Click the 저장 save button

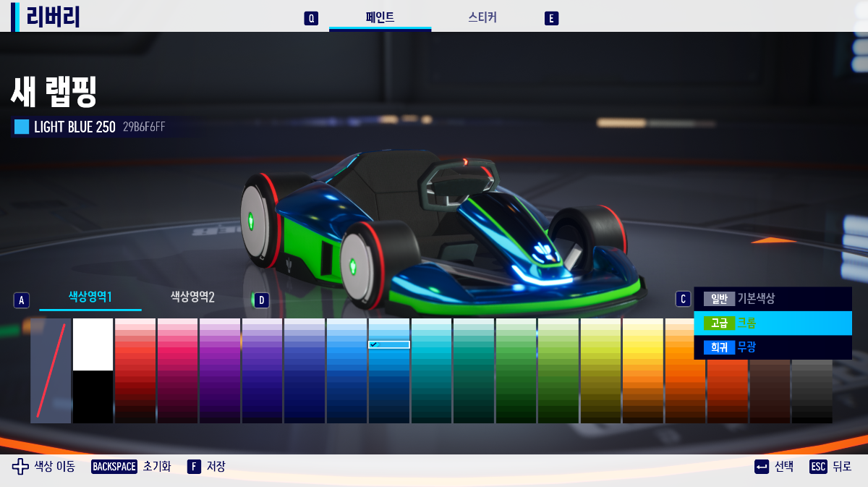216,467
